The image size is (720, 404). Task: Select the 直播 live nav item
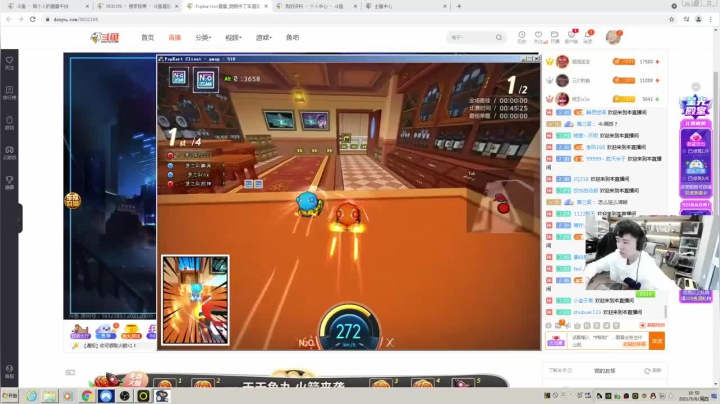click(x=174, y=38)
